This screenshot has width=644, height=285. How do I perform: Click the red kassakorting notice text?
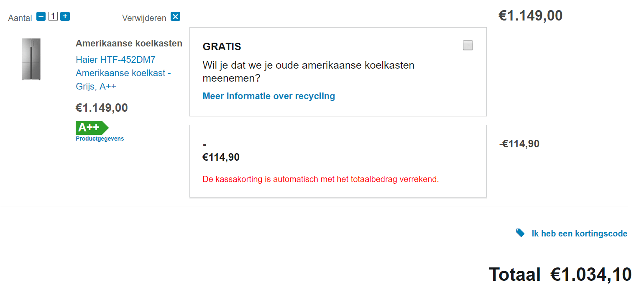321,180
